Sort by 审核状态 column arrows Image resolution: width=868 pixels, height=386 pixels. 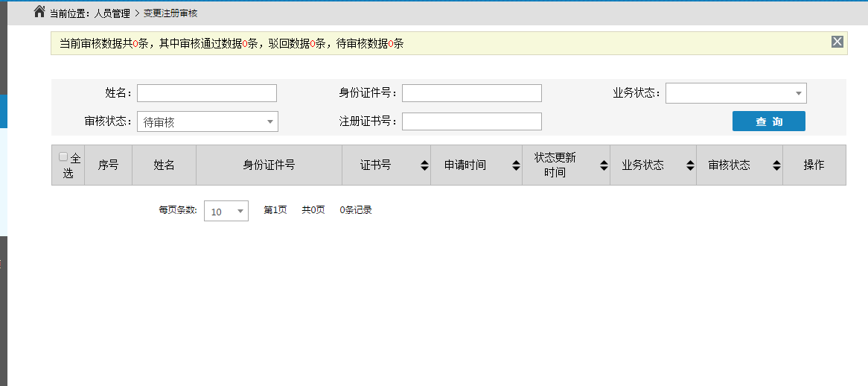776,165
